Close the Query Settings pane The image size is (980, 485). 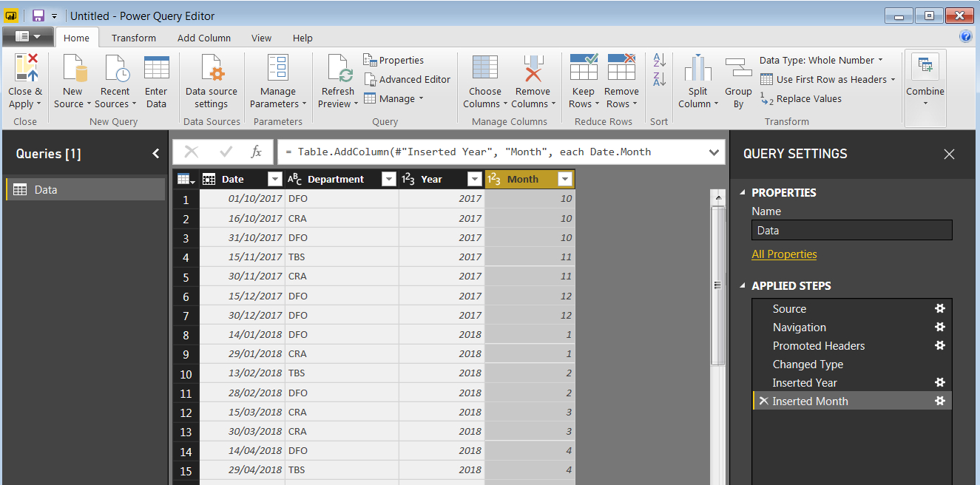949,154
